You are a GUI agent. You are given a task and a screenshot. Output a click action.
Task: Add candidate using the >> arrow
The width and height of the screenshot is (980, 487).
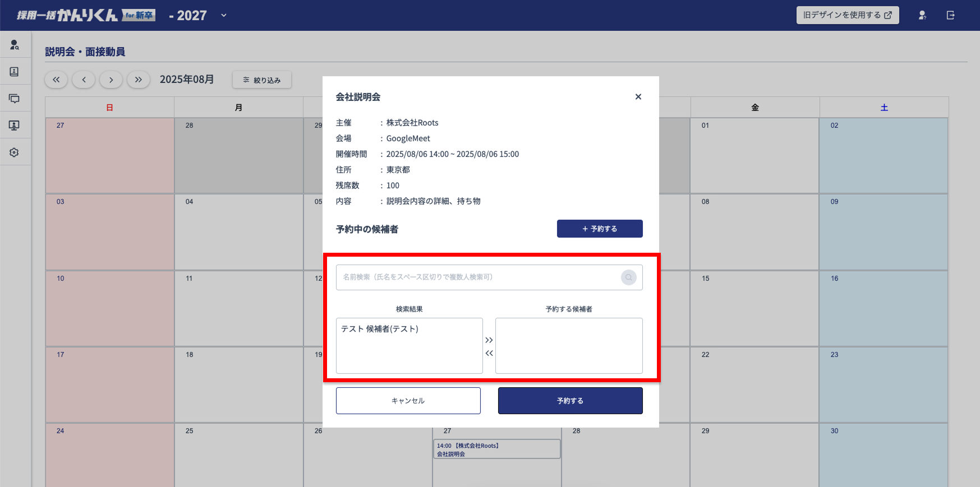point(489,340)
